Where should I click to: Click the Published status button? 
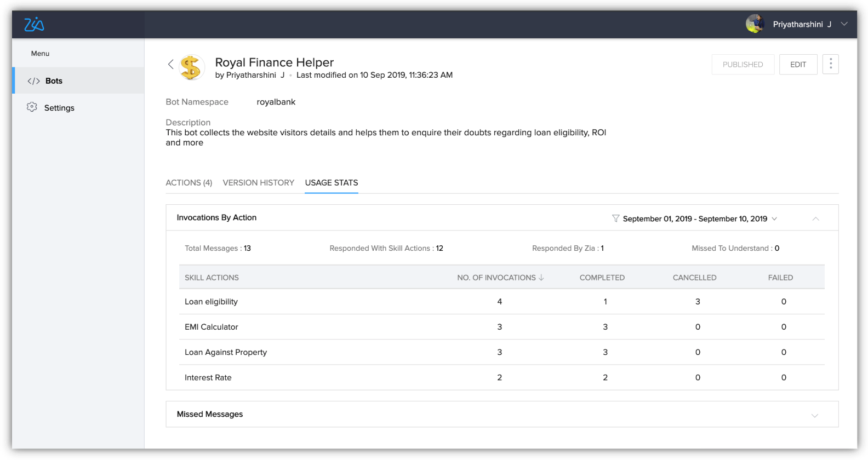(743, 64)
